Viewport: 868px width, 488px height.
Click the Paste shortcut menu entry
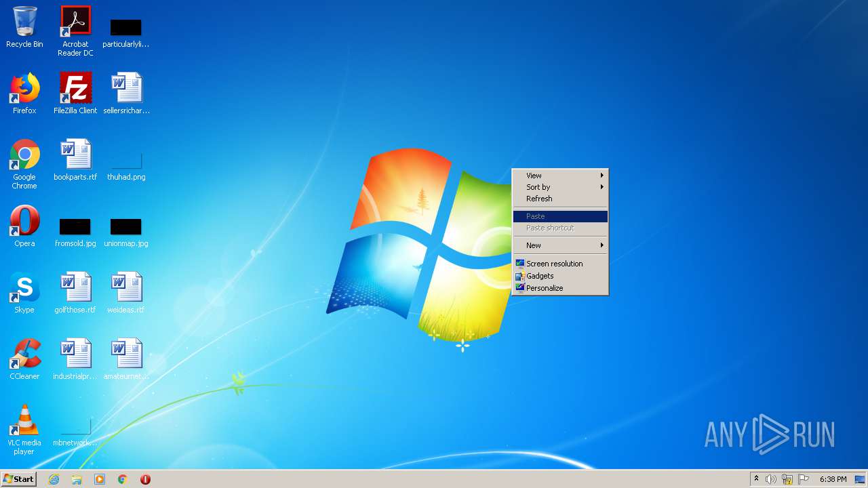(x=560, y=228)
